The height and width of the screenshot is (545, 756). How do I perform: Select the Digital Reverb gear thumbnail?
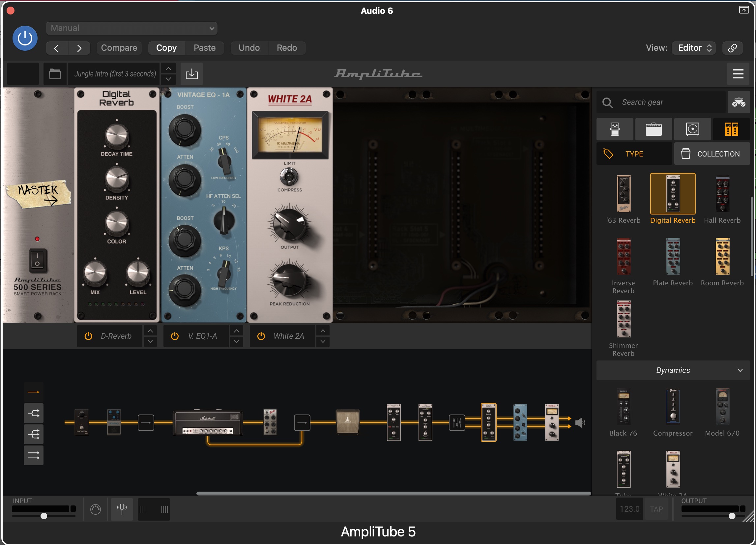[x=673, y=194]
